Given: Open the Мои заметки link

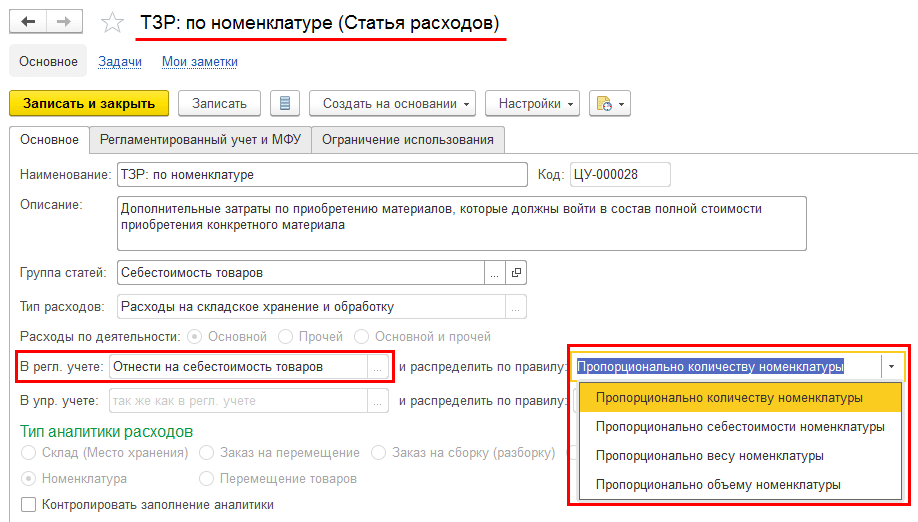Looking at the screenshot, I should click(200, 62).
